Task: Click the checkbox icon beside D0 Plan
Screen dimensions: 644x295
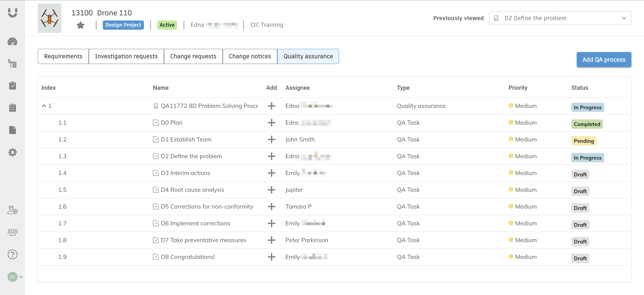Action: click(x=155, y=123)
